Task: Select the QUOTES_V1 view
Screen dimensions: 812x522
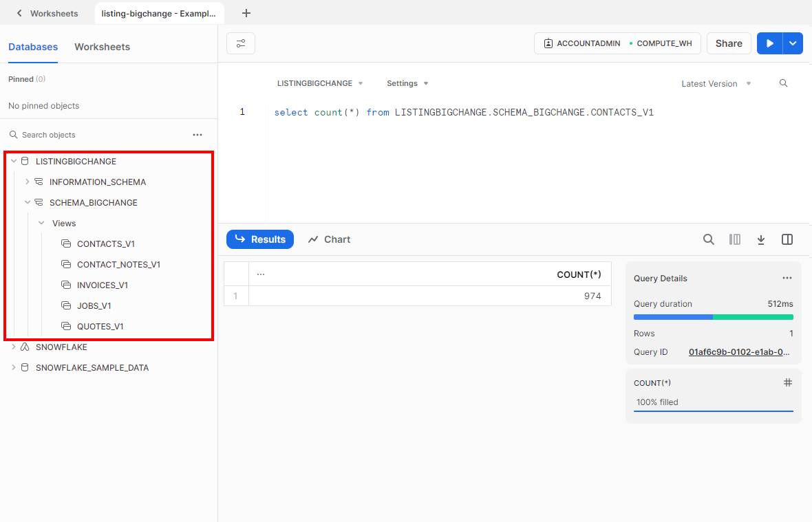Action: point(100,327)
